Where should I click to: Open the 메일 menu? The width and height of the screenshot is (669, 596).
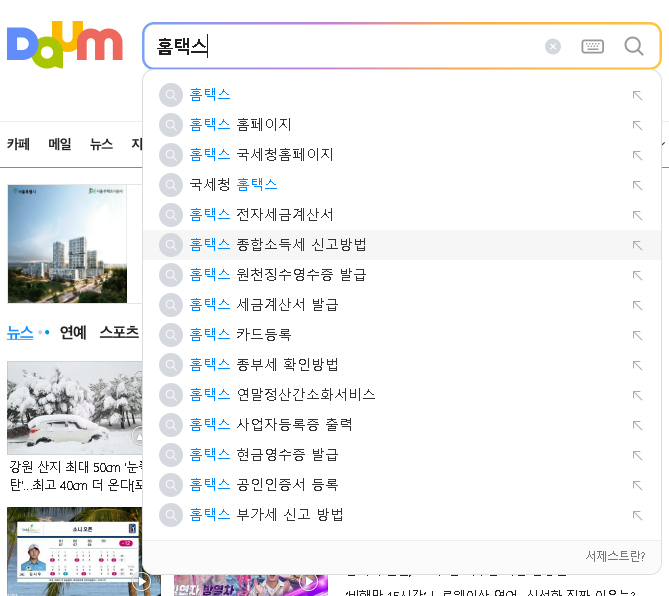60,144
